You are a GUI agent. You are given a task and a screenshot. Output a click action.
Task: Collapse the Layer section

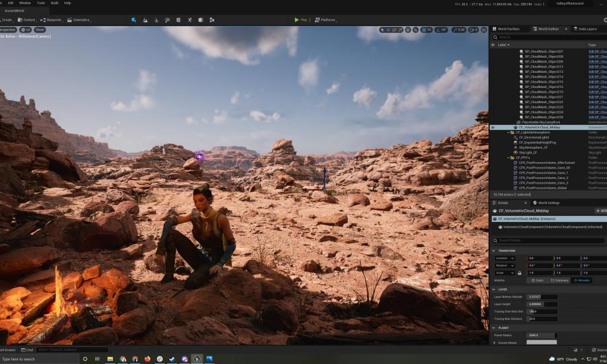click(493, 289)
